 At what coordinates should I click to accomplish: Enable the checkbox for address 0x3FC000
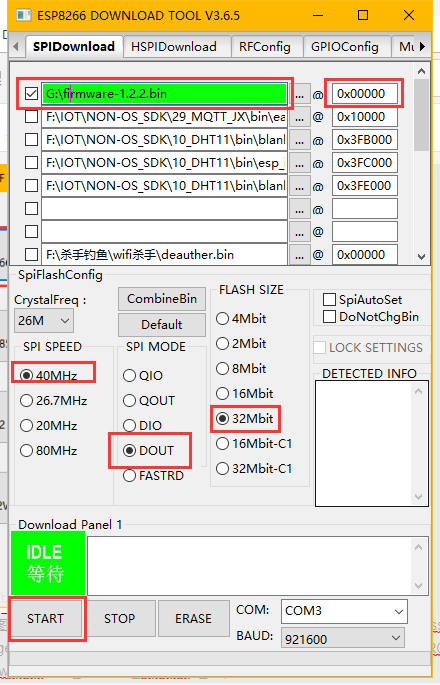coord(31,163)
